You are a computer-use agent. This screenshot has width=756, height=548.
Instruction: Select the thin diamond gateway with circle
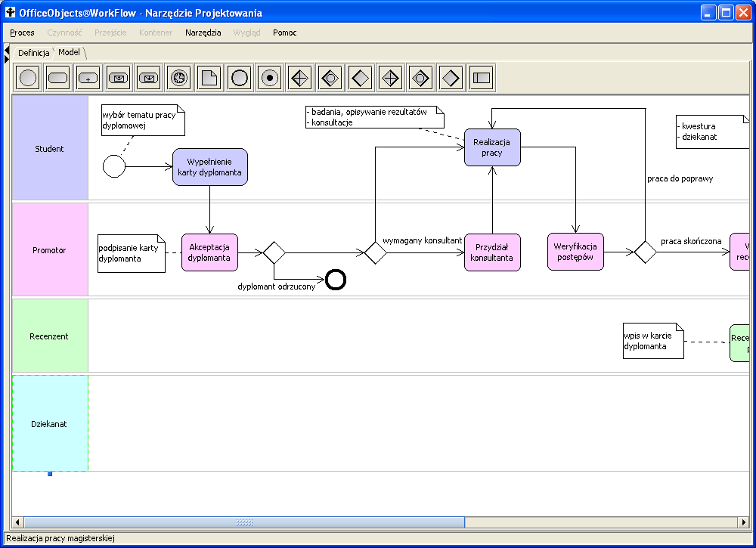tap(420, 78)
